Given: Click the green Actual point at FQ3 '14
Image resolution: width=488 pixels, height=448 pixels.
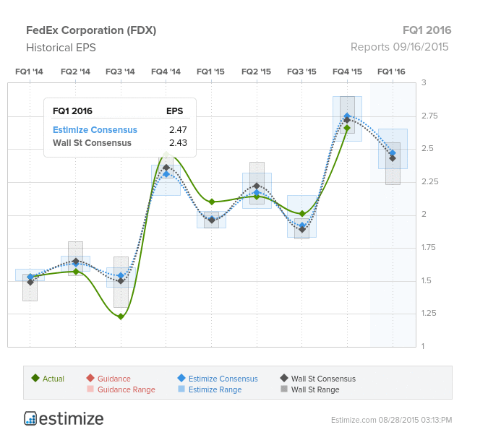Looking at the screenshot, I should tap(121, 316).
